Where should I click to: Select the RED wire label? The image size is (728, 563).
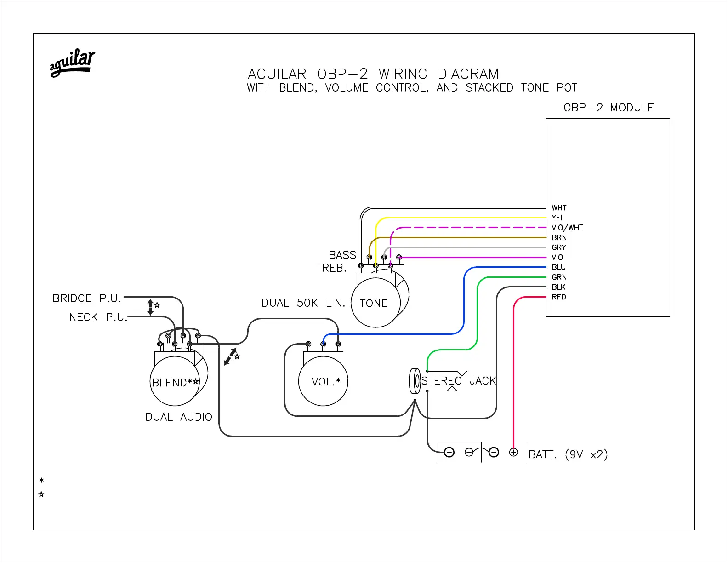click(559, 297)
